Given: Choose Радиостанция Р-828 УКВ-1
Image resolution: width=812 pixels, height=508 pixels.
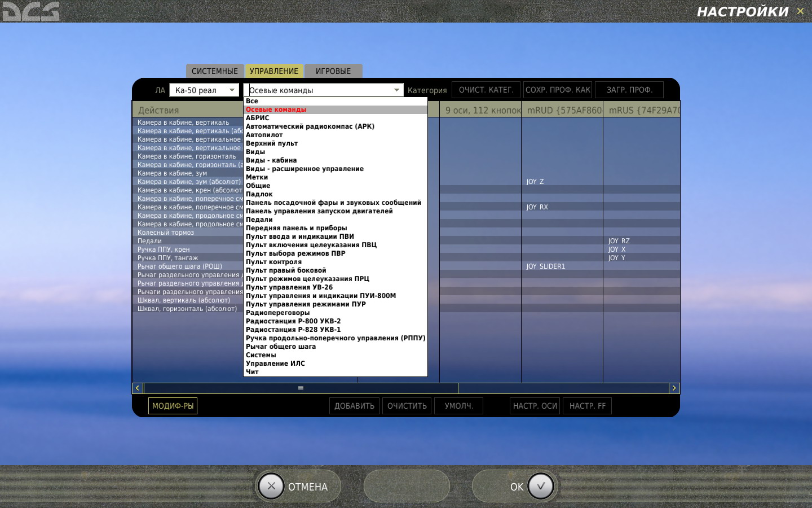Looking at the screenshot, I should pos(336,330).
